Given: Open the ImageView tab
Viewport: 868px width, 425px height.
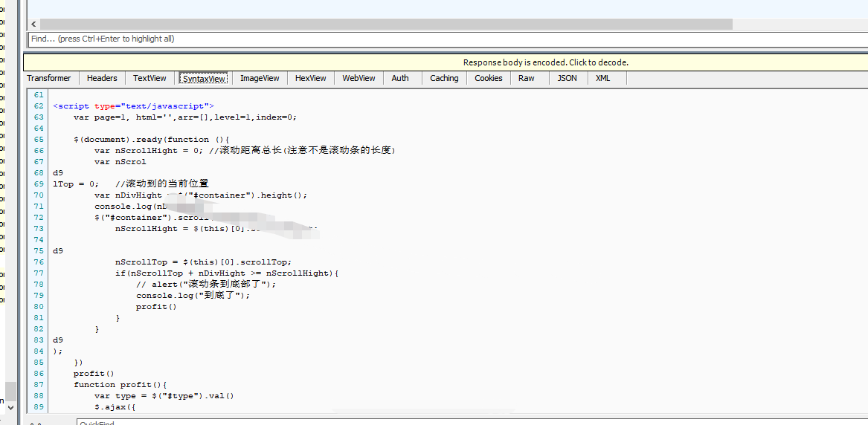Looking at the screenshot, I should tap(260, 78).
